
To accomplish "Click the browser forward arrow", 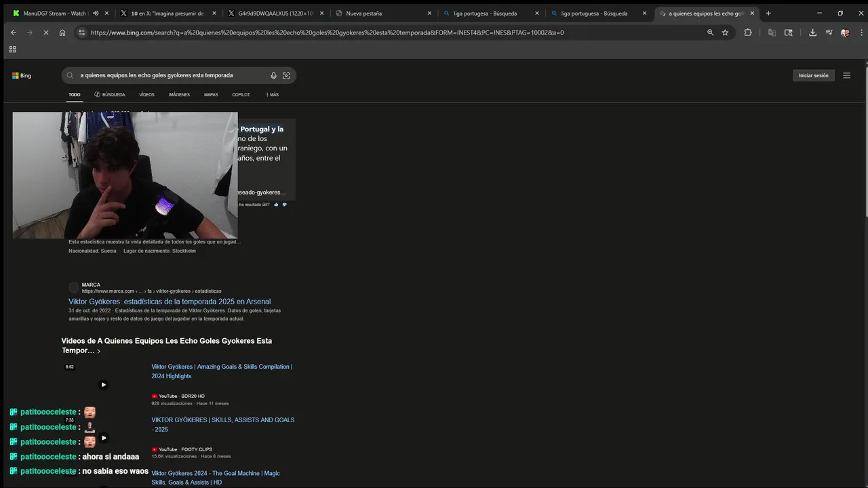I will (29, 33).
